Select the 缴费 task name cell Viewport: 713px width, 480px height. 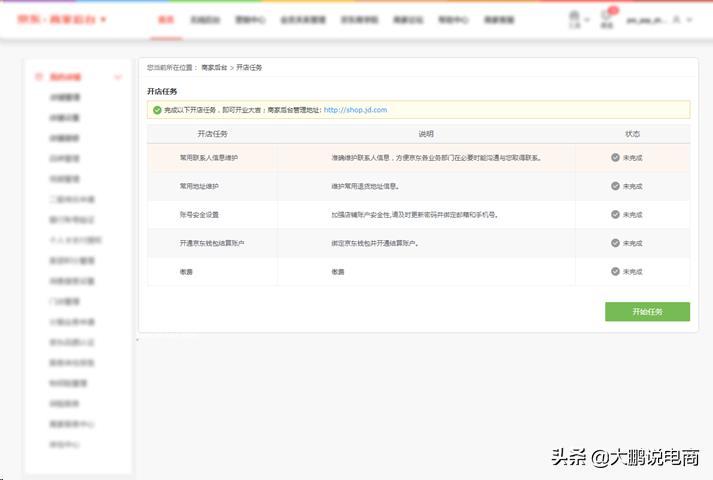coord(186,272)
